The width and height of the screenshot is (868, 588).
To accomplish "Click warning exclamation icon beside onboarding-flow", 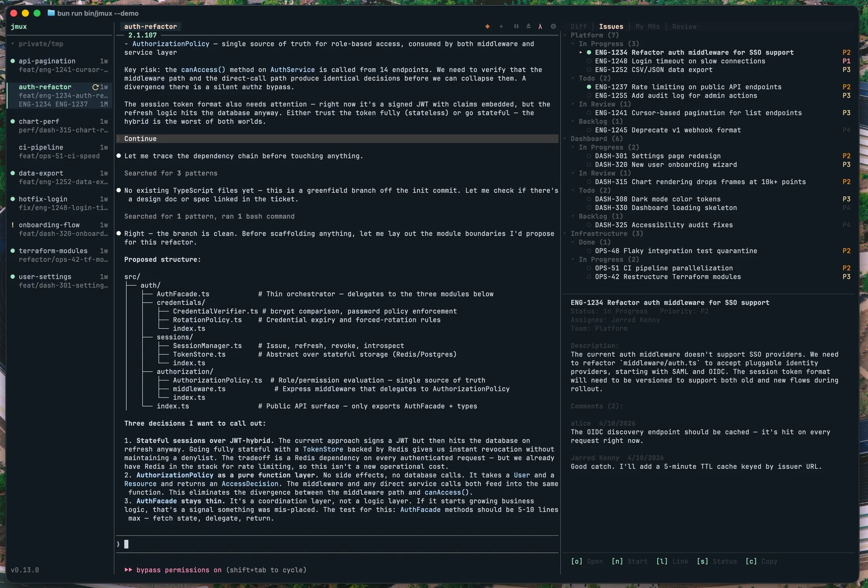I will coord(13,225).
